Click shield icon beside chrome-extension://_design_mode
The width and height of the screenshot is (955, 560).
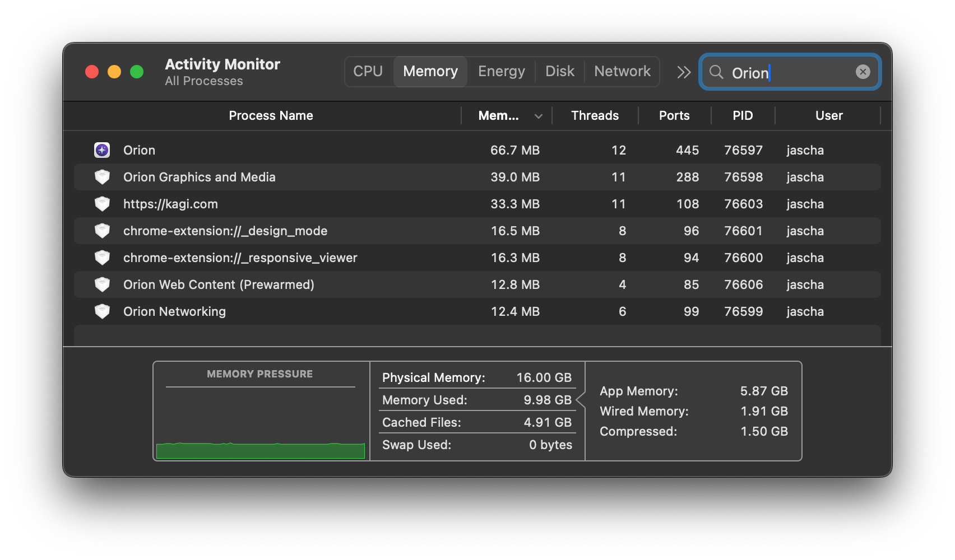click(102, 231)
